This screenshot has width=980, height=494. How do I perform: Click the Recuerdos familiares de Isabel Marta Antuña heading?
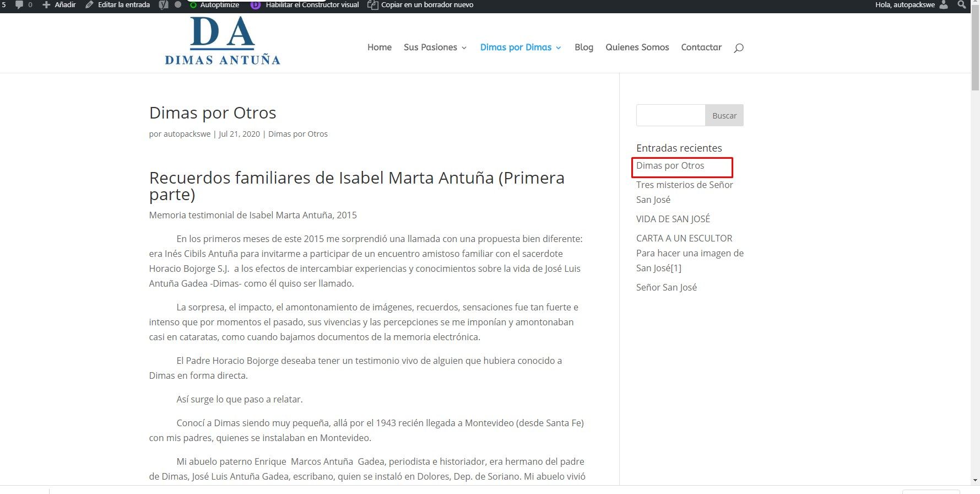pyautogui.click(x=357, y=186)
